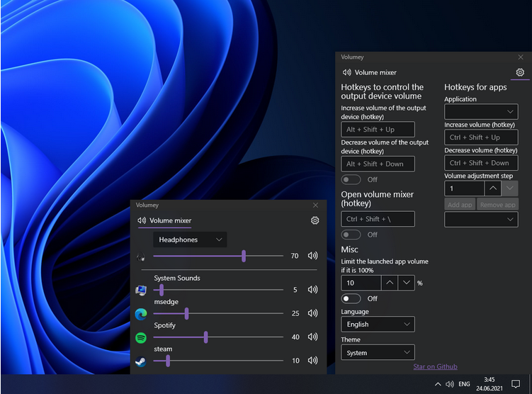Image resolution: width=532 pixels, height=394 pixels.
Task: Click System Sounds volume slider handle
Action: click(162, 290)
